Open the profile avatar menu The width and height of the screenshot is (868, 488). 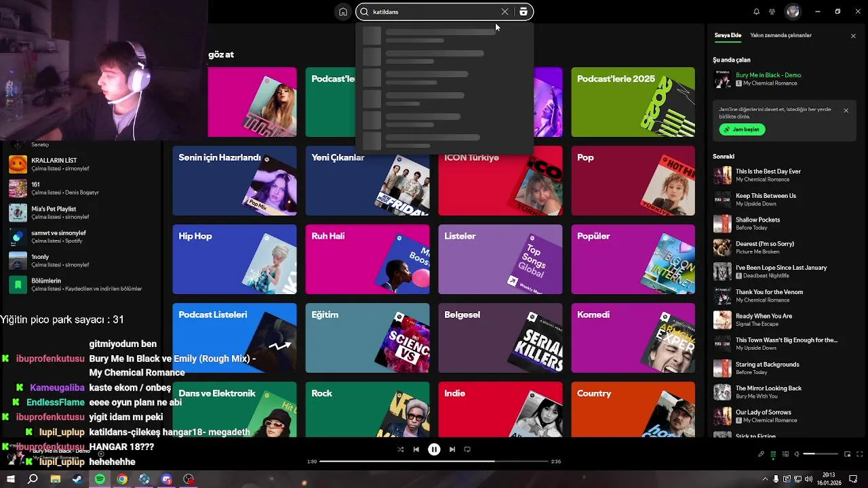pos(793,12)
